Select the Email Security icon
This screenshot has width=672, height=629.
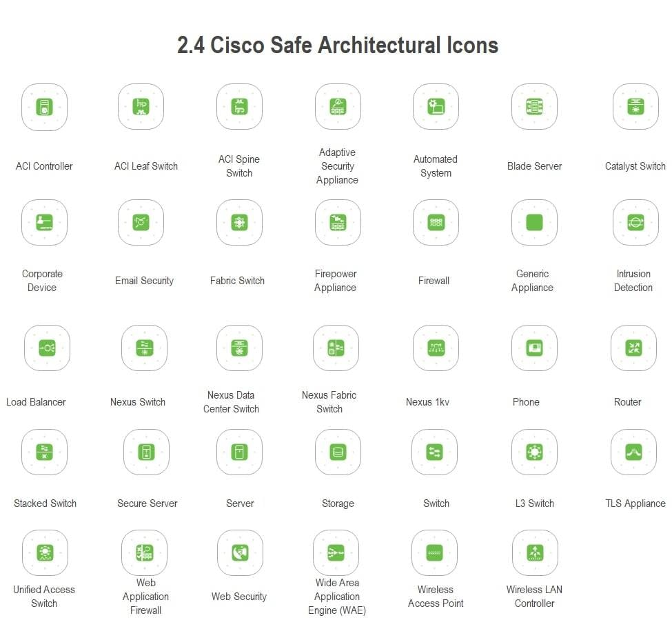pos(141,222)
